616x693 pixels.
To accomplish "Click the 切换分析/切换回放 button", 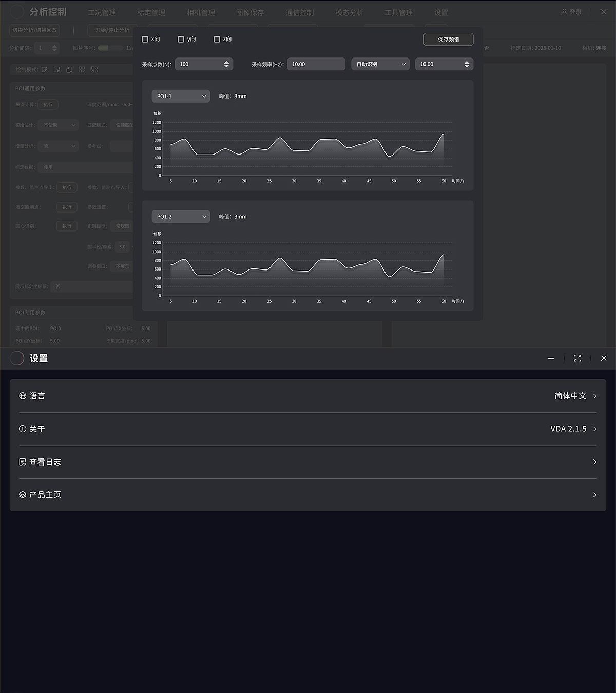I will (x=35, y=30).
